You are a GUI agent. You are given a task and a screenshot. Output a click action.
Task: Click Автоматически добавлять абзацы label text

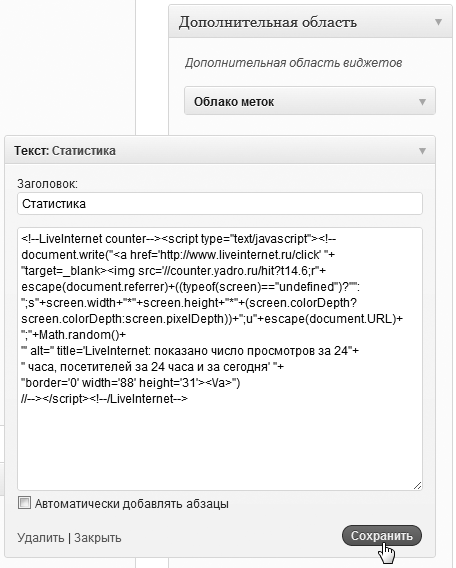pyautogui.click(x=132, y=504)
